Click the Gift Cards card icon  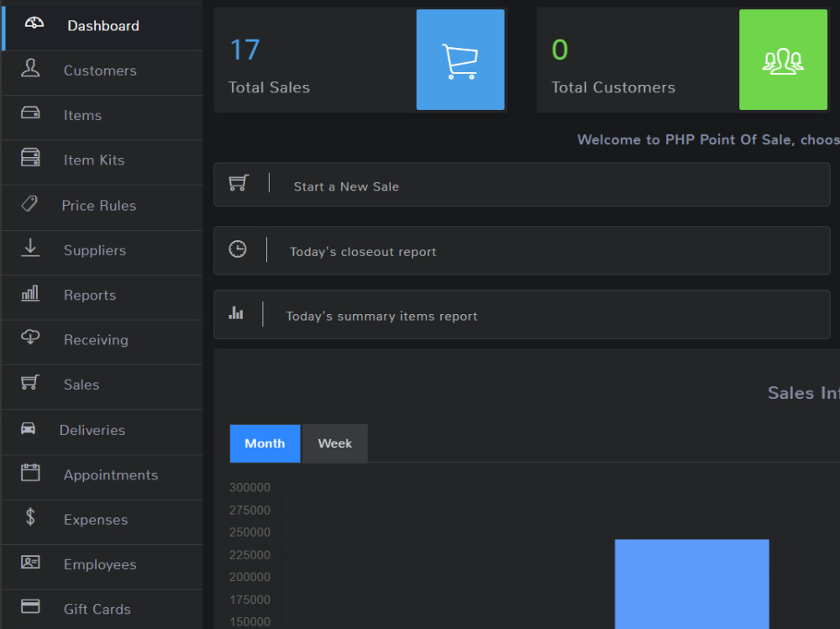[30, 606]
